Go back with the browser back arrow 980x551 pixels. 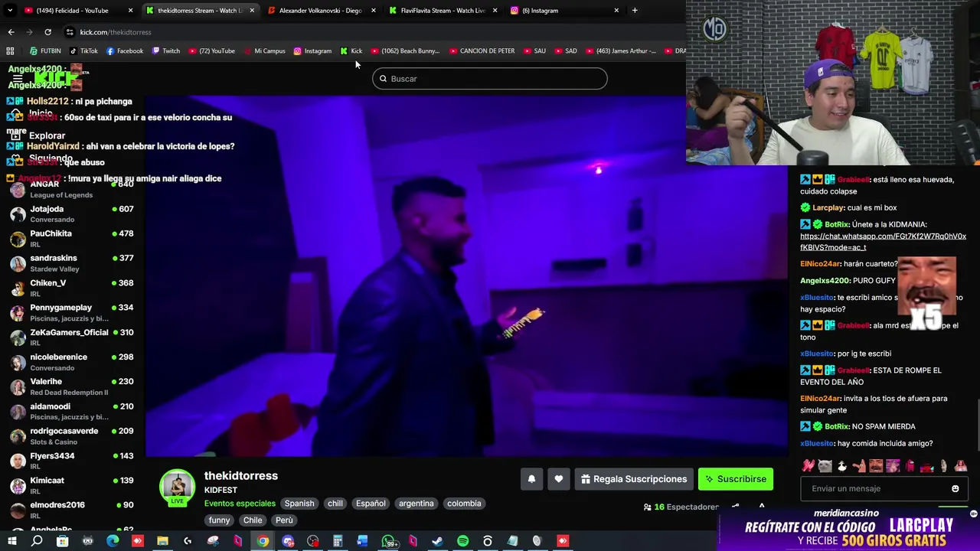11,32
